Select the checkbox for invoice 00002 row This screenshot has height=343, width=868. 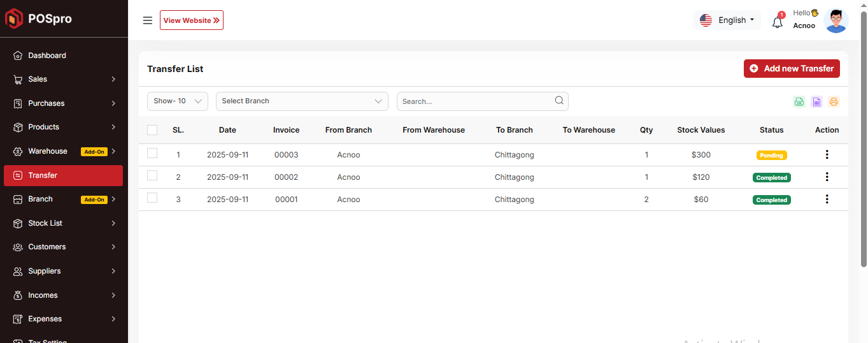click(x=152, y=176)
